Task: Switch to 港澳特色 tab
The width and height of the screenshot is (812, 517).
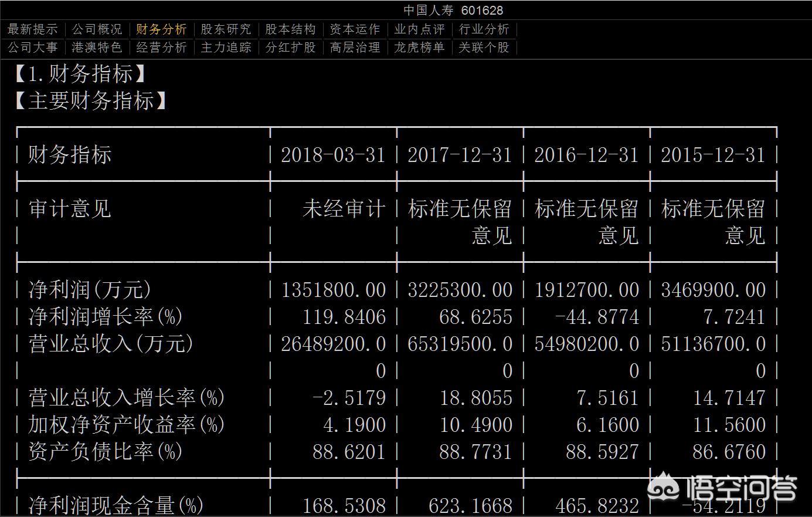Action: [97, 48]
